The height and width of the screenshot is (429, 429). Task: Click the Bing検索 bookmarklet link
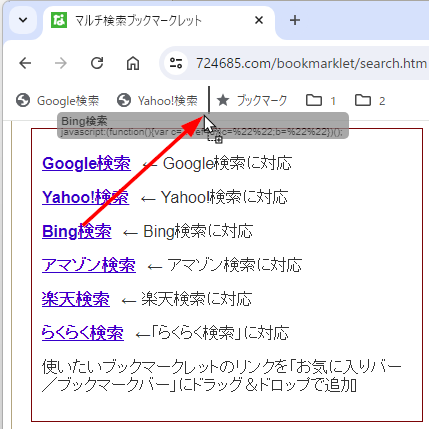click(x=77, y=231)
